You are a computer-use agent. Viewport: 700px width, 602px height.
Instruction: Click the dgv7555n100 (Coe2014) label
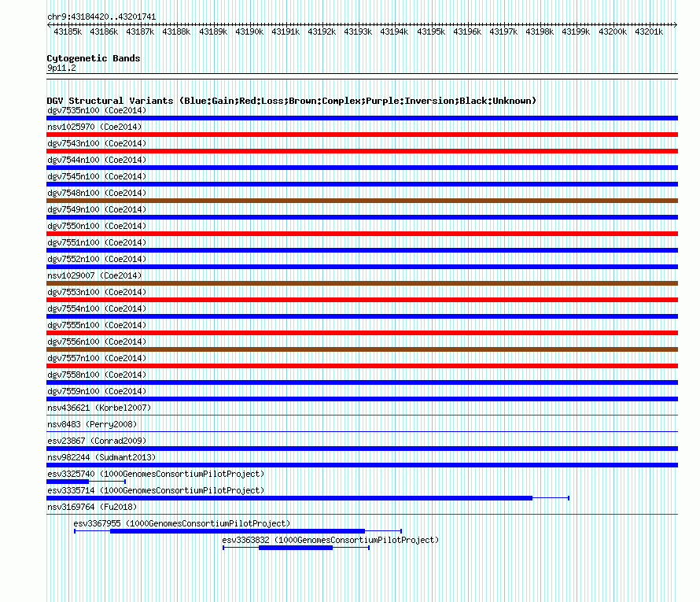(x=97, y=325)
